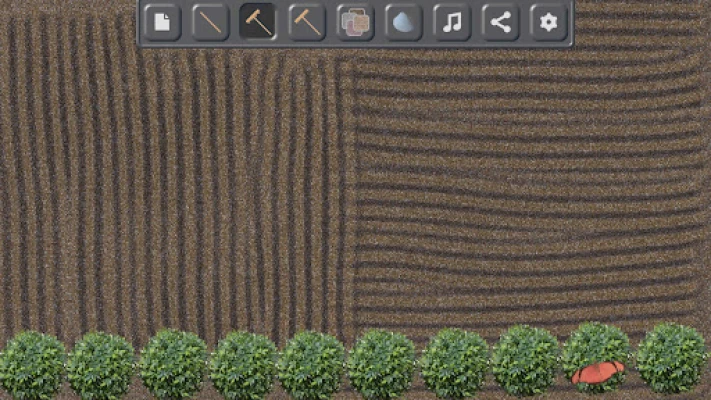Viewport: 711px width, 400px height.
Task: Select the sand pile cone tool
Action: point(403,22)
